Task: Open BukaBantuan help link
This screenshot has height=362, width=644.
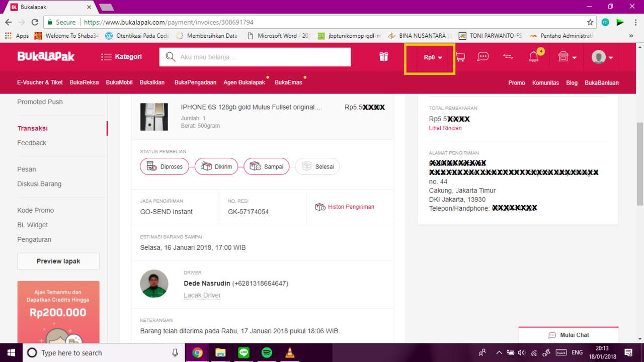Action: click(602, 83)
